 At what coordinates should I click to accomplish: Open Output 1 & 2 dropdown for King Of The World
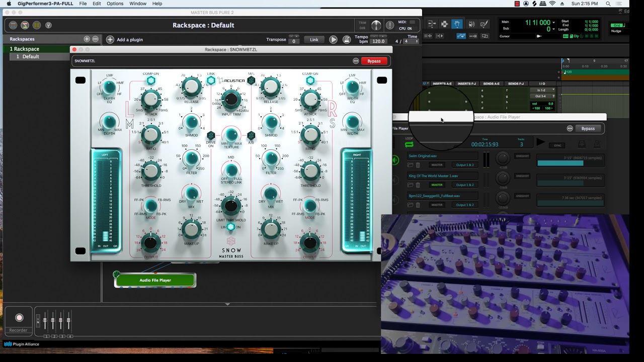(465, 185)
